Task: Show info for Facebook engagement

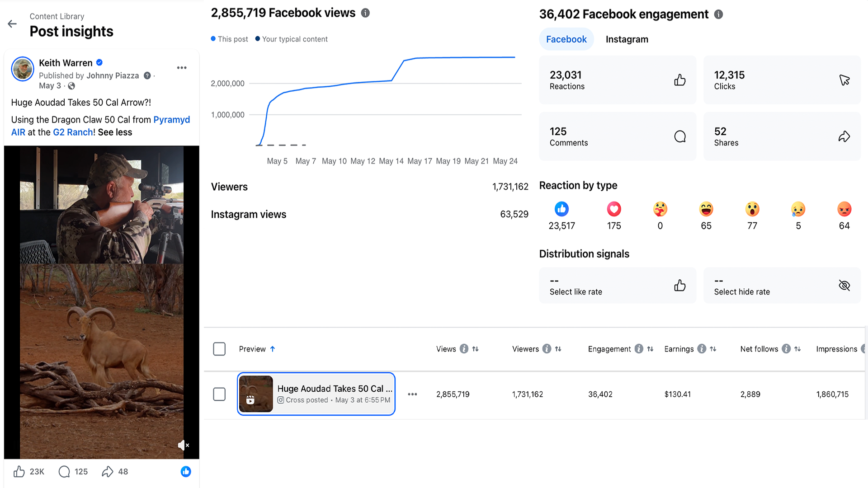Action: pyautogui.click(x=718, y=14)
